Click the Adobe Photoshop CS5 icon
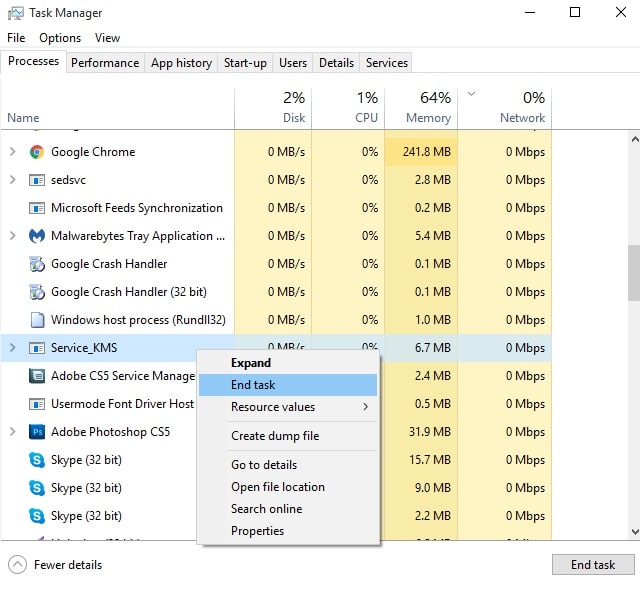Image resolution: width=640 pixels, height=589 pixels. point(37,432)
